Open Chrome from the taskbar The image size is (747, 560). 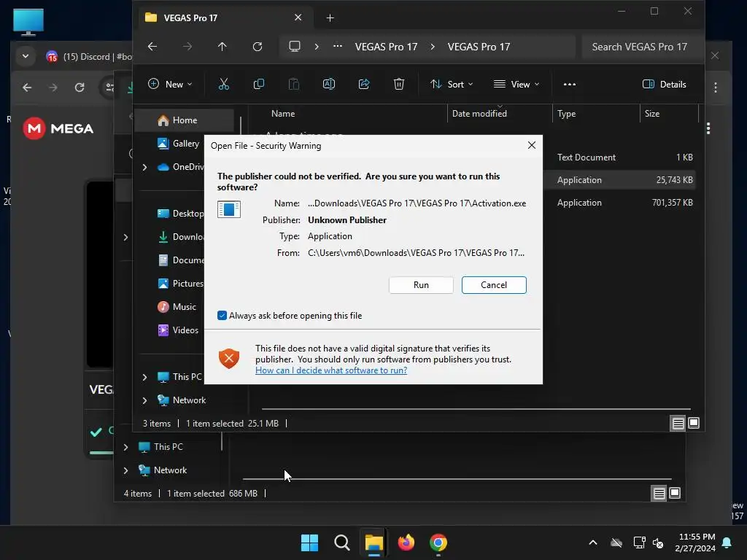438,542
